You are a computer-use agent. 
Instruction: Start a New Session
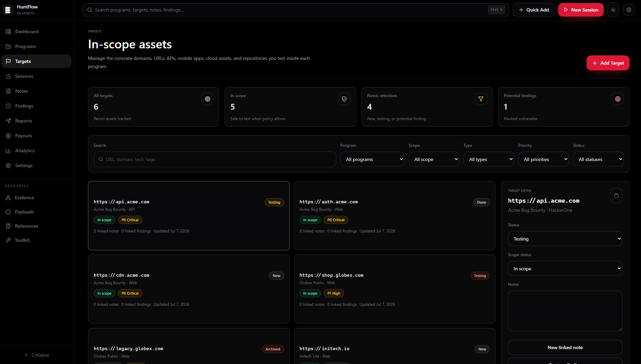(581, 10)
